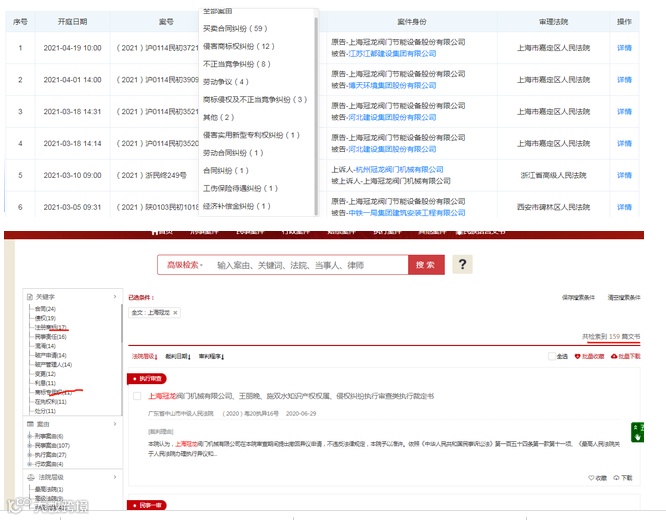Click the 案由 panel icon

[30, 424]
